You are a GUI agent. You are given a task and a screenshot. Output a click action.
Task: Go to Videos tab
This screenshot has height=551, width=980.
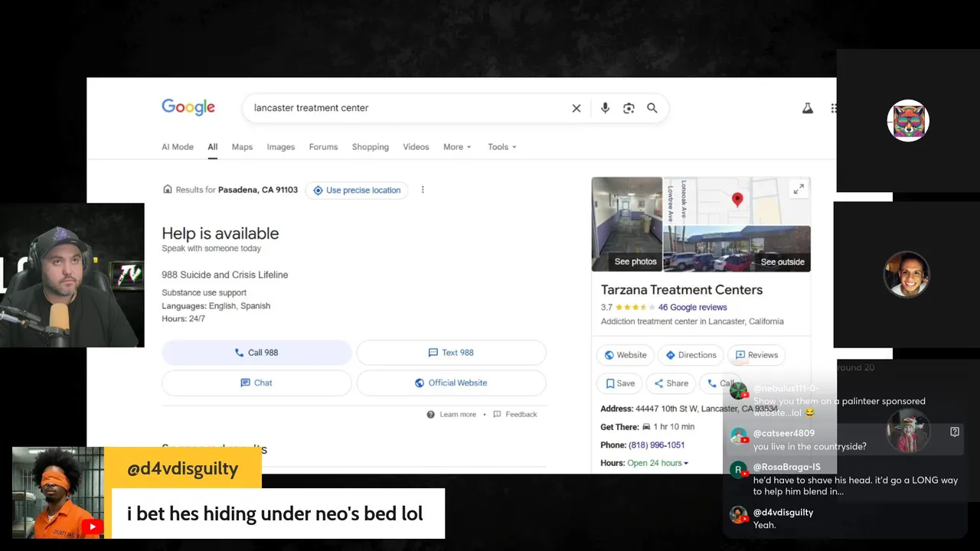[416, 147]
